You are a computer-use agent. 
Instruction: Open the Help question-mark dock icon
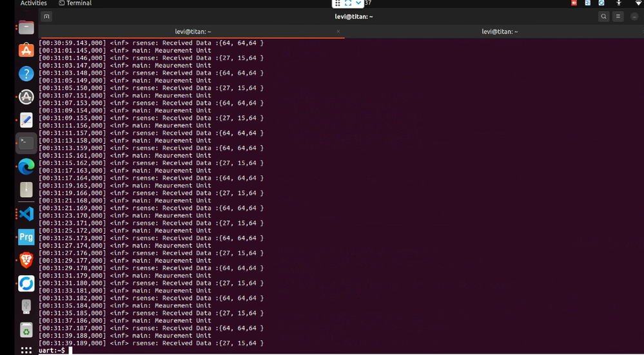pos(26,74)
